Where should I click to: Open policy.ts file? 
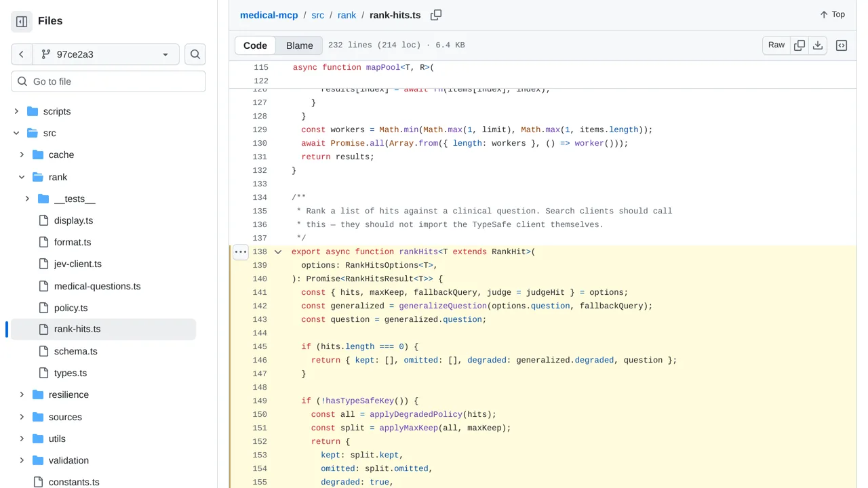[71, 308]
